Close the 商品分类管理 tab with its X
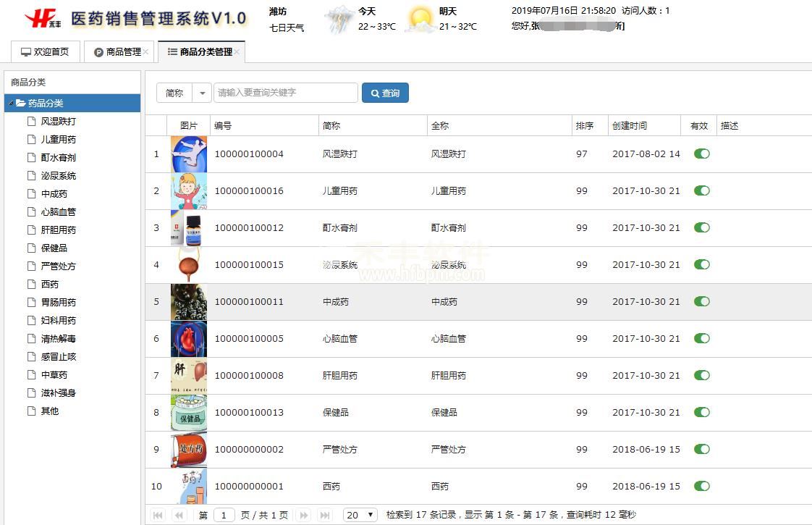The height and width of the screenshot is (525, 812). click(238, 52)
